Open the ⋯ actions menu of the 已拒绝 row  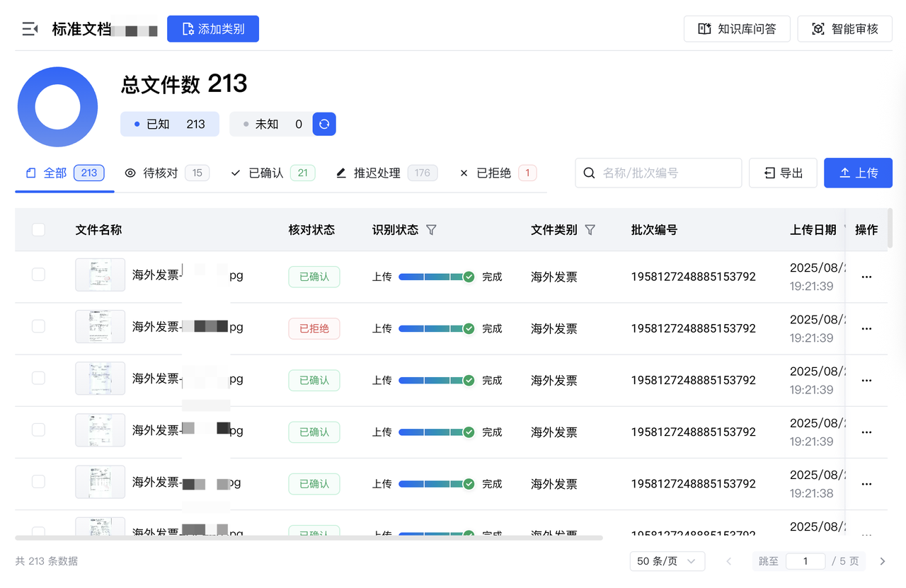(866, 328)
